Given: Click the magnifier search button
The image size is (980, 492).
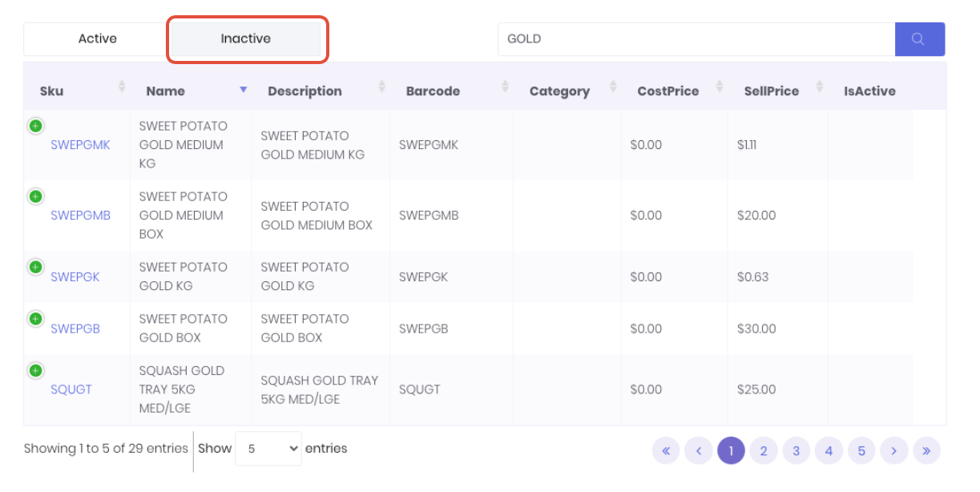Looking at the screenshot, I should point(919,39).
